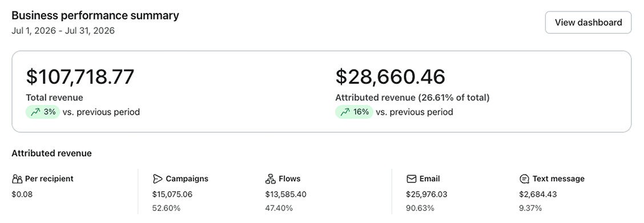Viewport: 644px width, 223px height.
Task: Click the Business performance summary heading
Action: (x=95, y=15)
